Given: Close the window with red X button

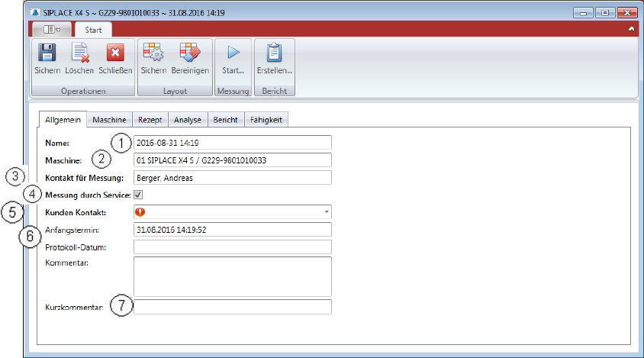Looking at the screenshot, I should 627,13.
